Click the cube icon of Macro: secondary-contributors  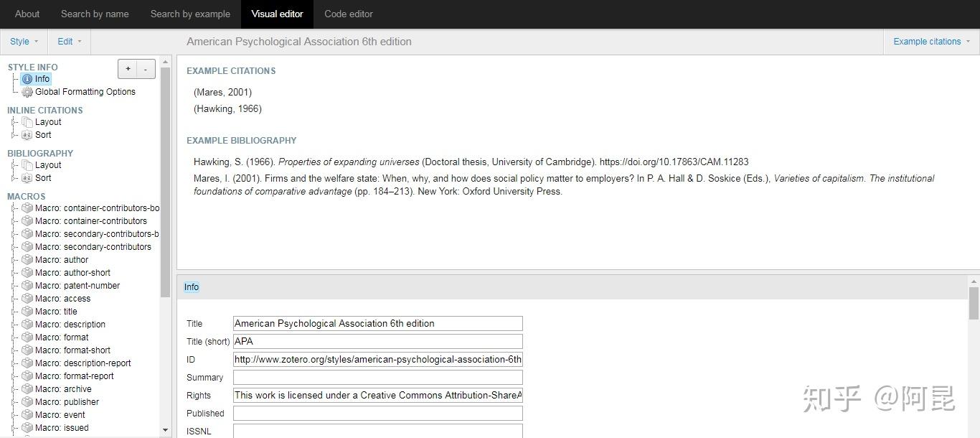tap(27, 247)
